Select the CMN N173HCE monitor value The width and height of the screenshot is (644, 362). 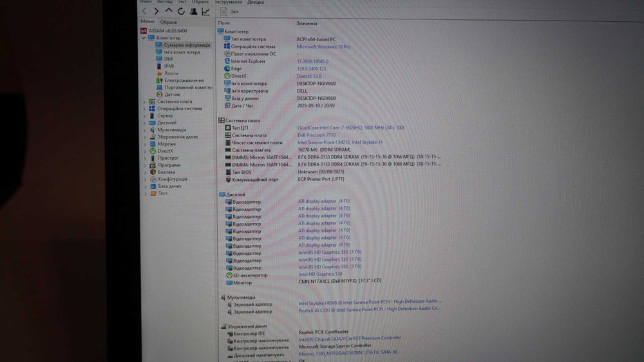[339, 281]
